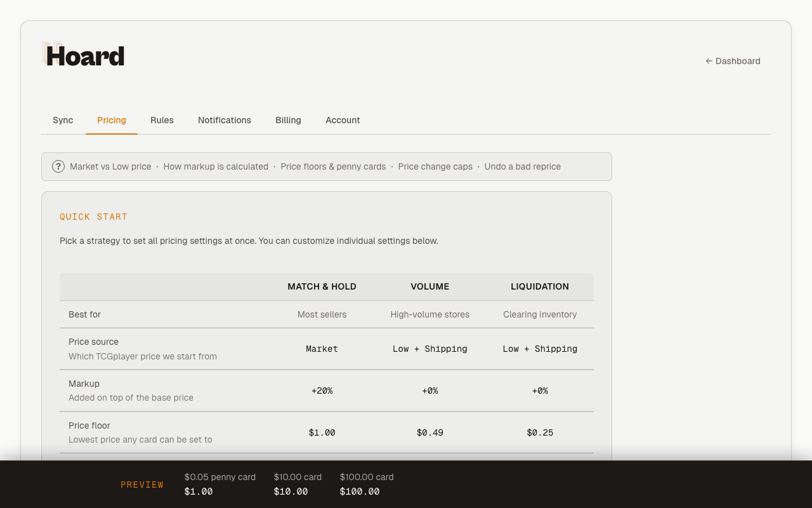Open the Market vs Low price help topic
Screen dimensions: 812x508
110,166
